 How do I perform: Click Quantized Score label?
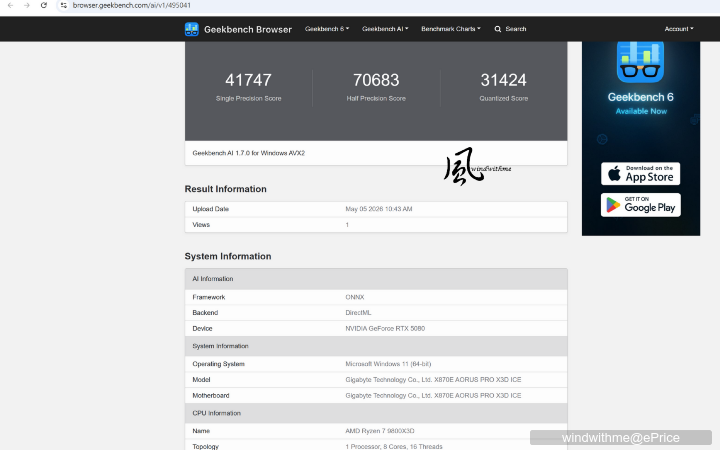pos(504,98)
